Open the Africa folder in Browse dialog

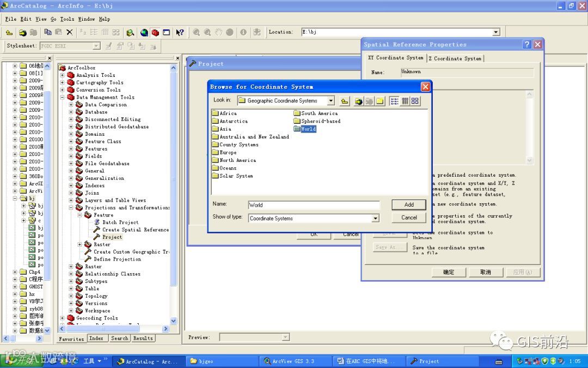(224, 113)
